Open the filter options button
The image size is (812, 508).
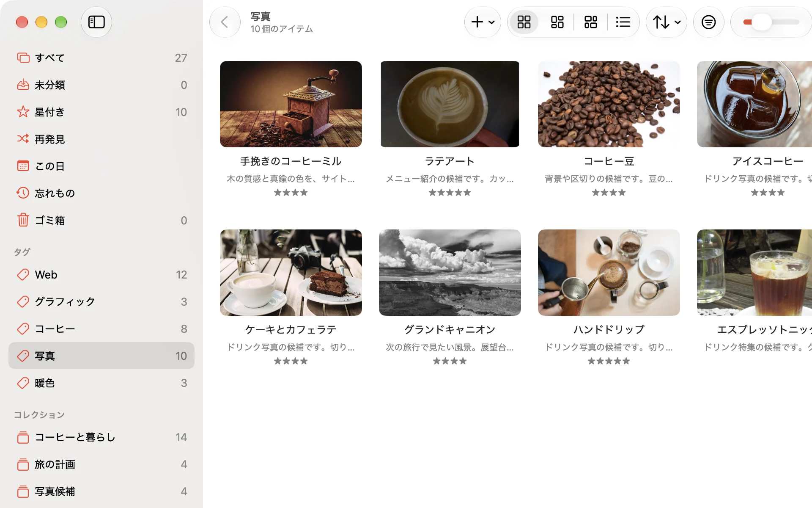tap(709, 22)
